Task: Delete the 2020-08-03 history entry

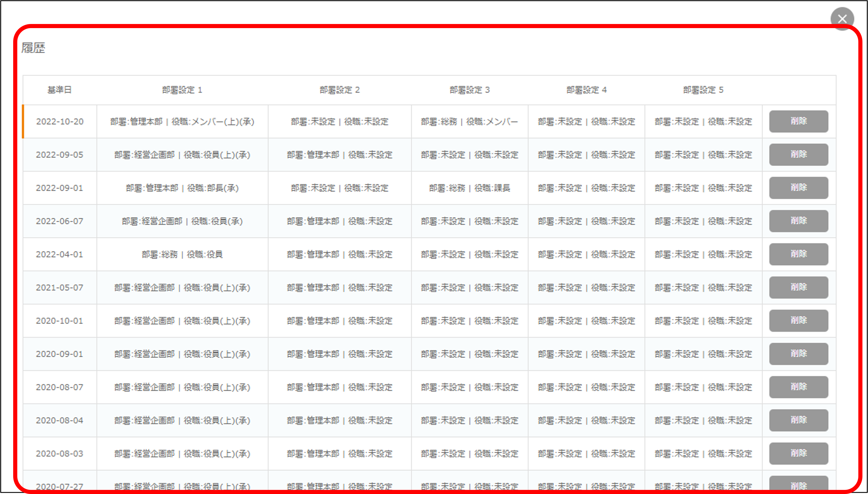Action: [798, 454]
